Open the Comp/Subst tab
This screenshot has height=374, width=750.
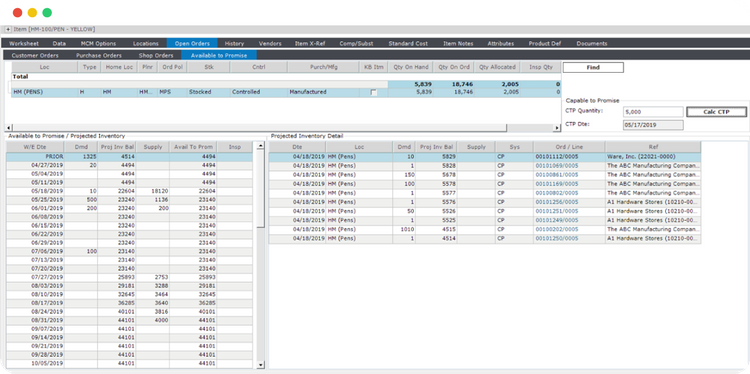[356, 43]
